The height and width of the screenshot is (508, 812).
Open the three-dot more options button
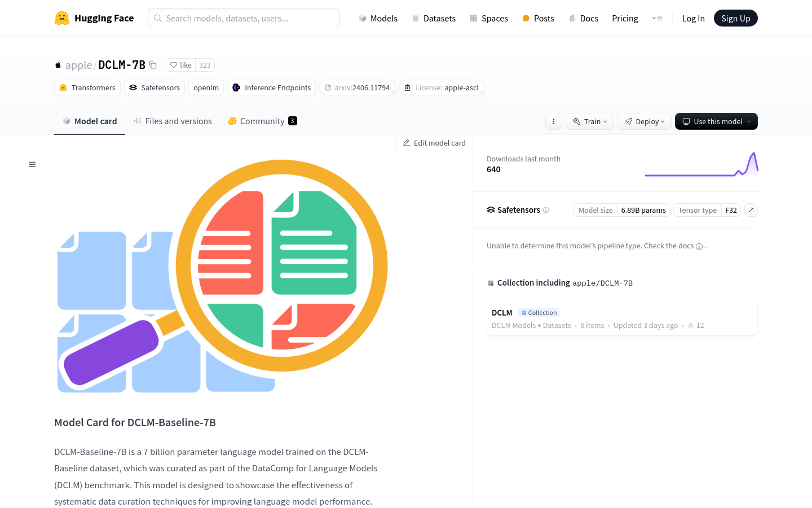(553, 121)
